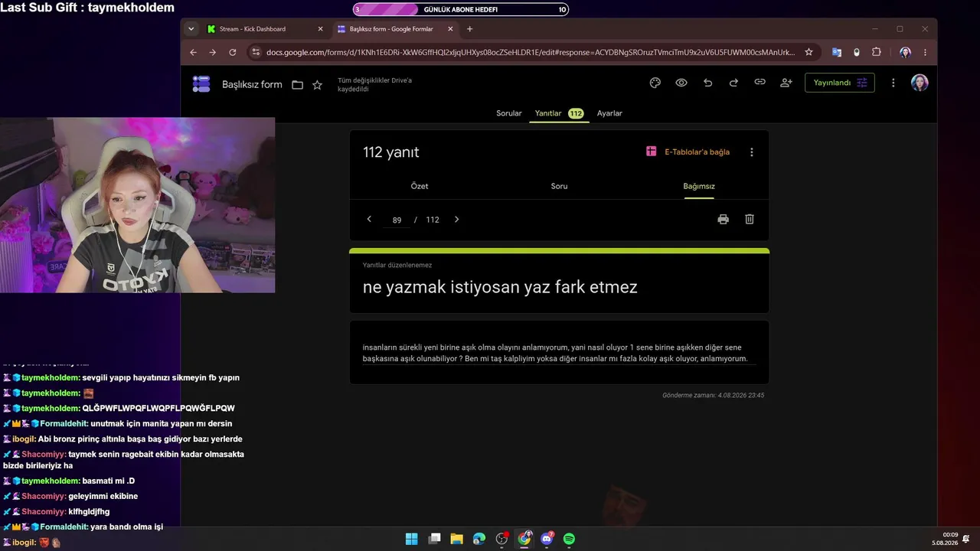Viewport: 980px width, 551px height.
Task: Bookmark this page with the star
Action: pyautogui.click(x=808, y=52)
